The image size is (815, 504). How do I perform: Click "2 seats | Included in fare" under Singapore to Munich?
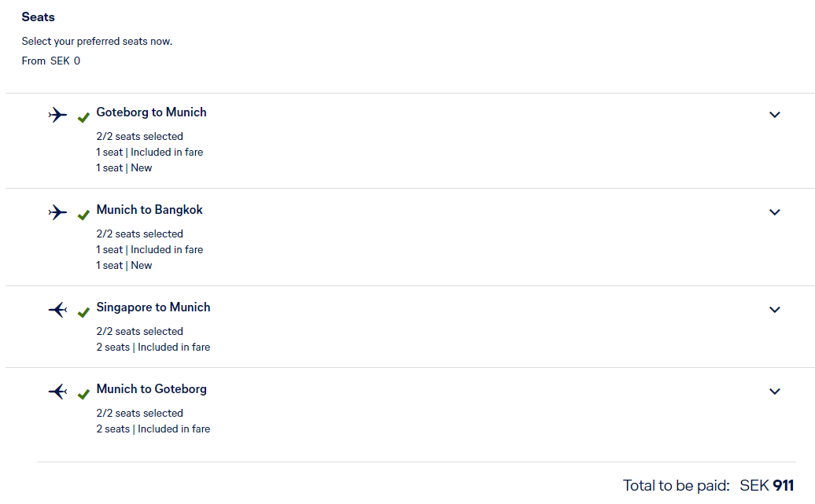(x=153, y=347)
